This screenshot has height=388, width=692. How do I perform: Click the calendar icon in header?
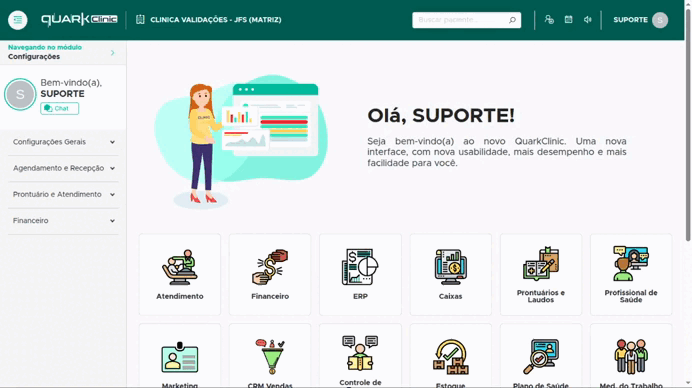click(x=568, y=20)
